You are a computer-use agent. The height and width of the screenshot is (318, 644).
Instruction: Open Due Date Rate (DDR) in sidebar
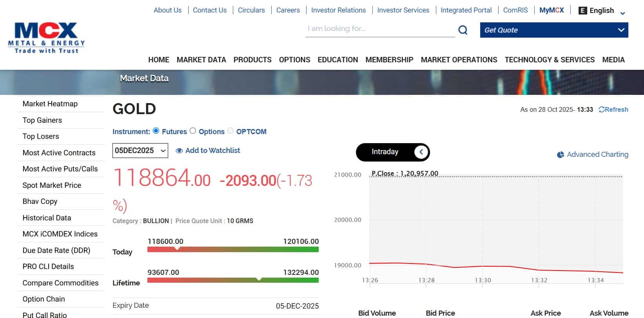pos(56,251)
